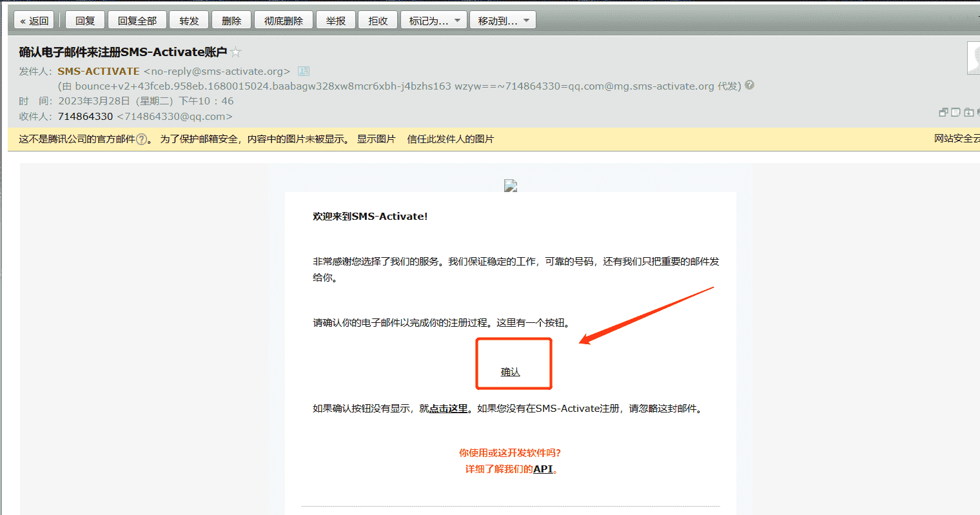Open help icon beside 代发
The height and width of the screenshot is (515, 980).
click(749, 85)
